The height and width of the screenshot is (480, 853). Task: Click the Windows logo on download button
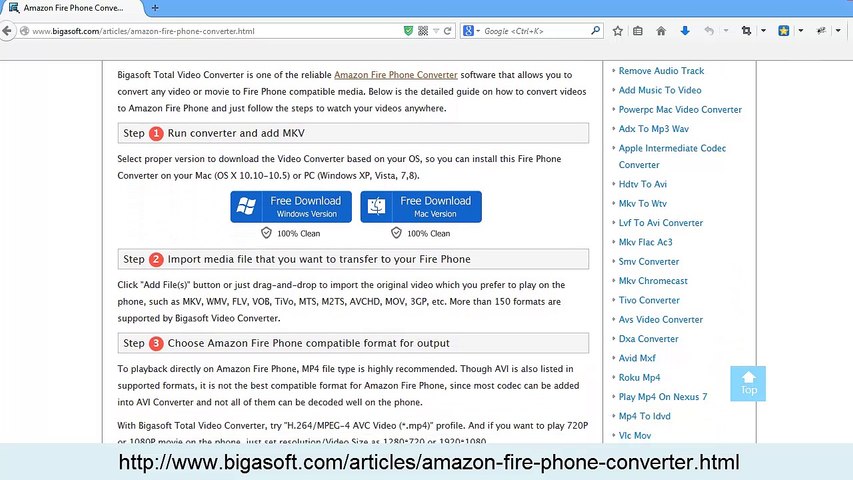coord(246,206)
